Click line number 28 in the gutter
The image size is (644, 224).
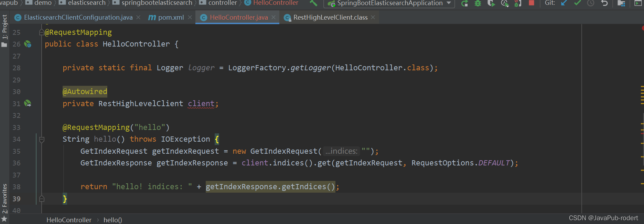pos(17,68)
